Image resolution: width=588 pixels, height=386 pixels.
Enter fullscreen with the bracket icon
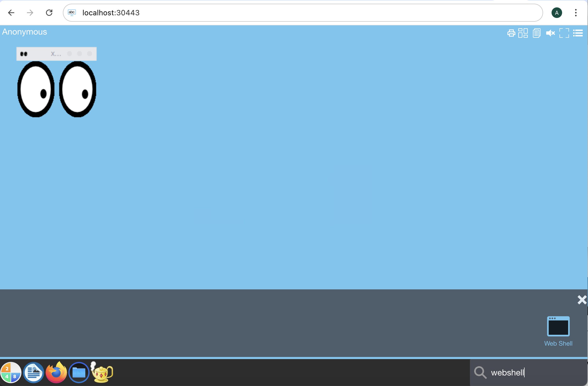pos(564,33)
